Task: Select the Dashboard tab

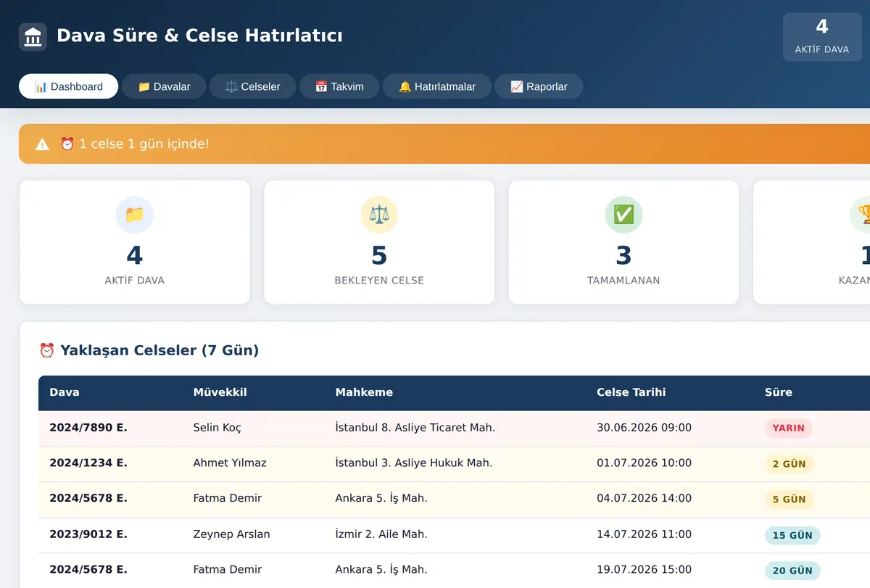Action: (68, 86)
